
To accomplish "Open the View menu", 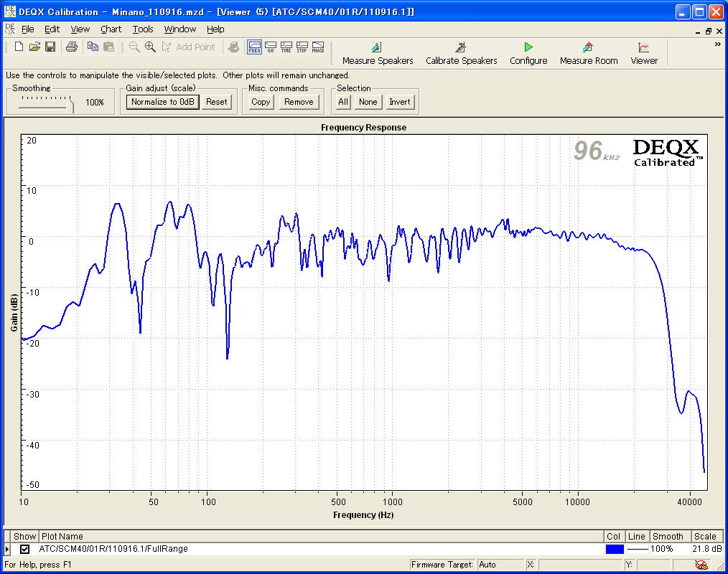I will tap(80, 29).
